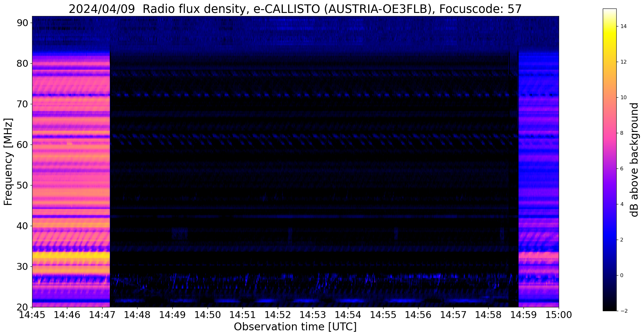Viewport: 644px width, 336px height.
Task: Click the 'dB above background' colorbar label
Action: (x=635, y=160)
